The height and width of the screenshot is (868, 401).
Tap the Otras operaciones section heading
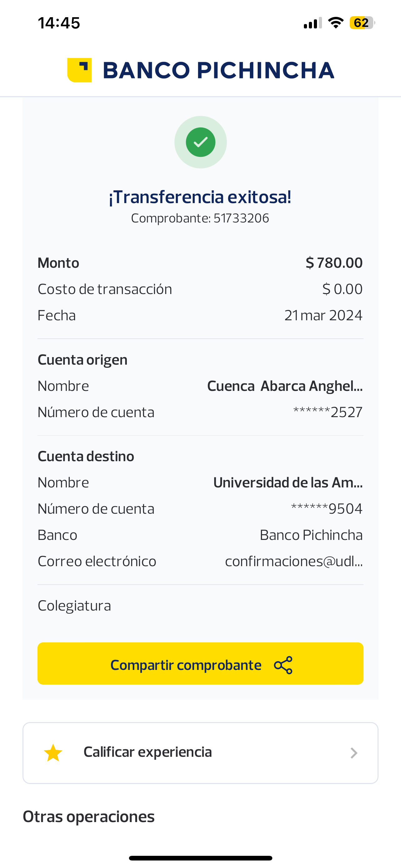click(x=89, y=817)
